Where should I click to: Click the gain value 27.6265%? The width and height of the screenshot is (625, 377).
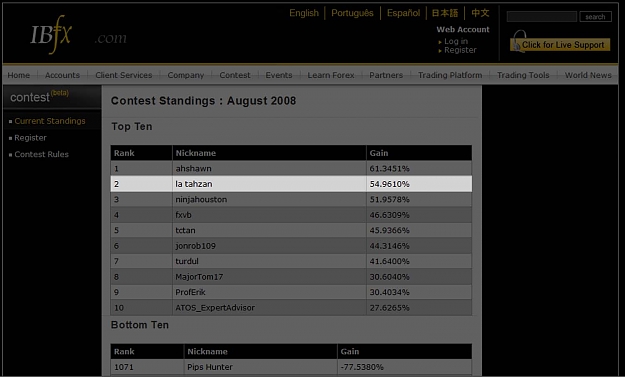click(x=389, y=308)
